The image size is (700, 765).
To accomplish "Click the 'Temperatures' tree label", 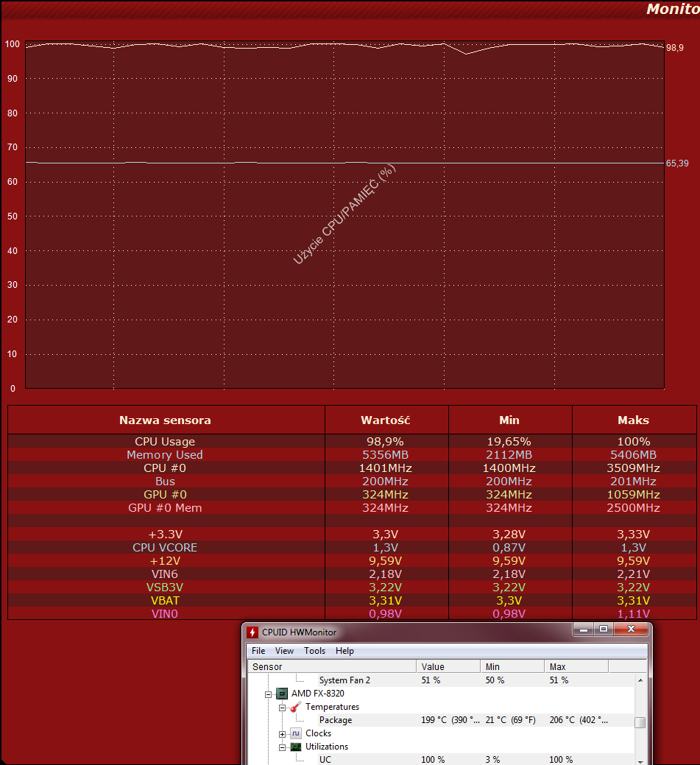I will pyautogui.click(x=332, y=707).
